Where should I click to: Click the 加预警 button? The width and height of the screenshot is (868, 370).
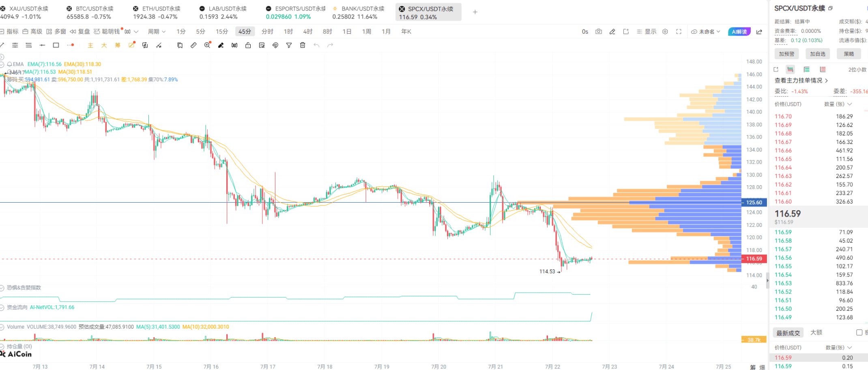point(786,54)
